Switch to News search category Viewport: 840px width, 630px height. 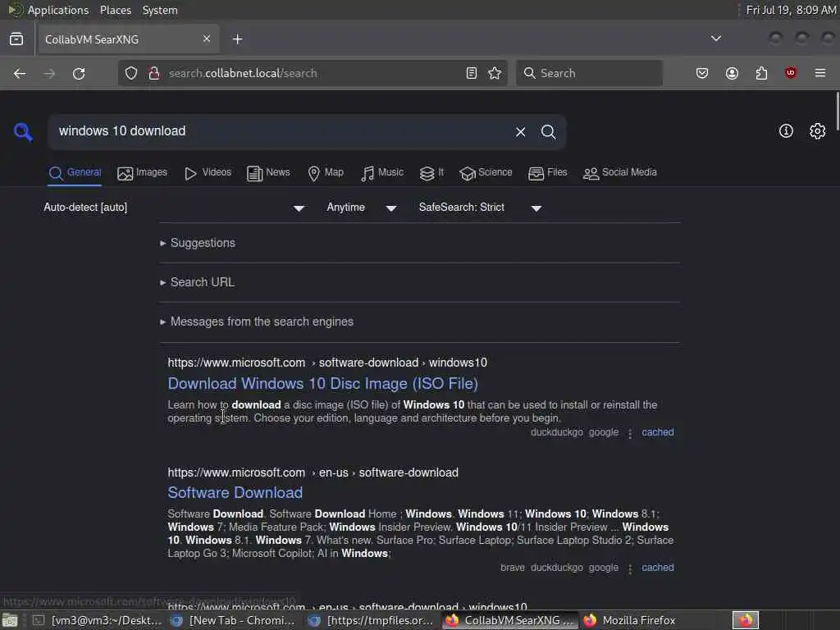point(268,173)
